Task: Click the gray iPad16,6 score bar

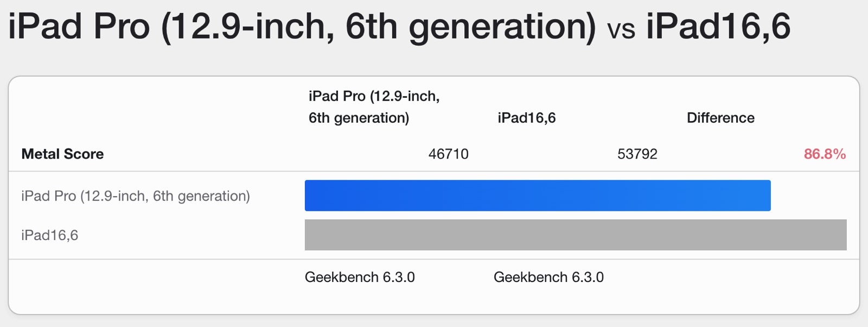Action: (x=576, y=235)
